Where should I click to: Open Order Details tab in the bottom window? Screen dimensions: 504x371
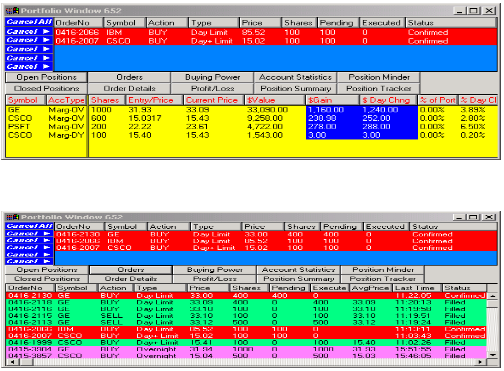pyautogui.click(x=131, y=279)
